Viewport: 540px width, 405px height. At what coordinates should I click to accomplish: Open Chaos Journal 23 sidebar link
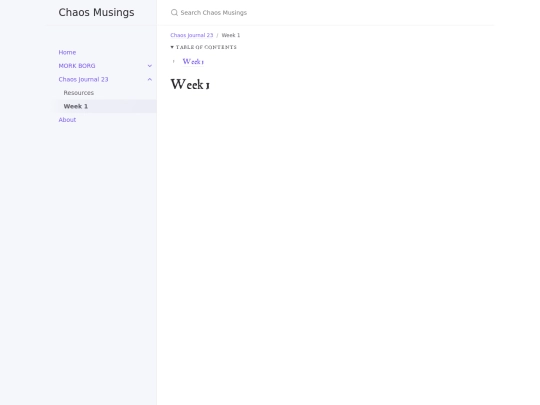point(83,79)
